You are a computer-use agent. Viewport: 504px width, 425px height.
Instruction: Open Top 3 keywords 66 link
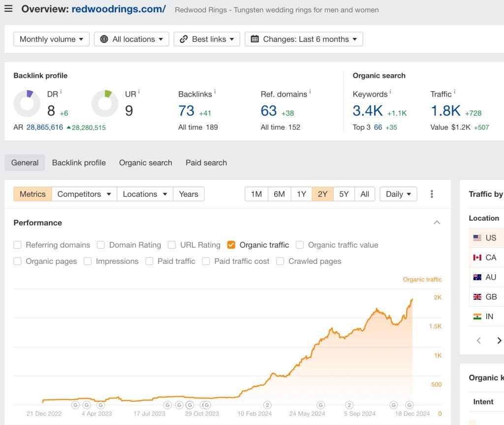(378, 127)
